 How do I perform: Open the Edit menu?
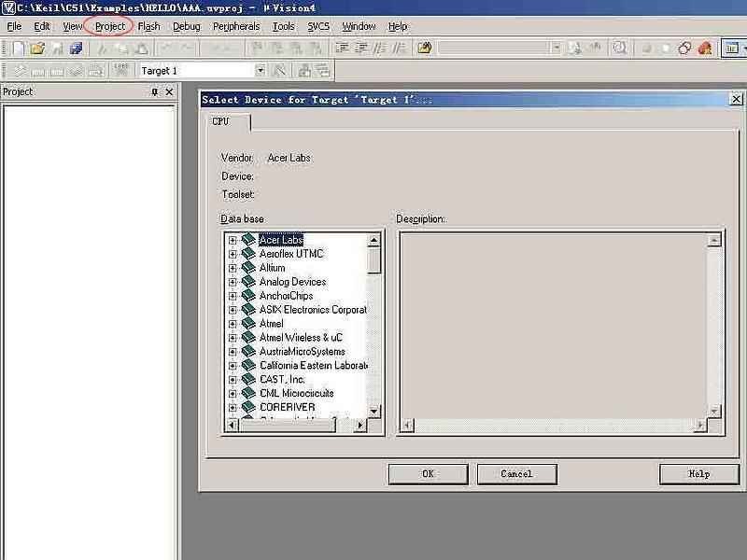pyautogui.click(x=41, y=26)
